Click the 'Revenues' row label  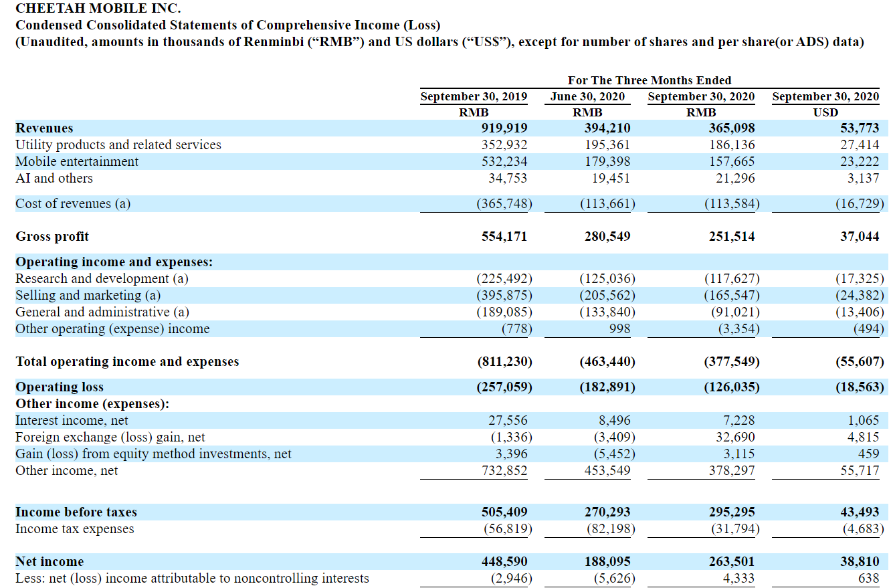pyautogui.click(x=44, y=128)
